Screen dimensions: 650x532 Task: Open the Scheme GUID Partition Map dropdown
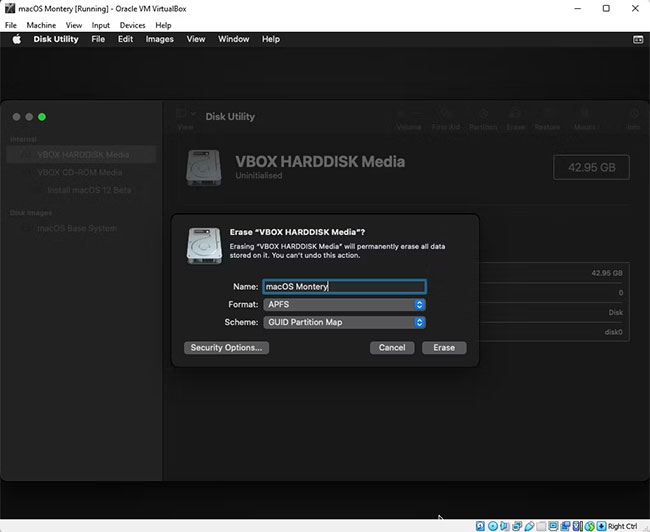click(344, 322)
